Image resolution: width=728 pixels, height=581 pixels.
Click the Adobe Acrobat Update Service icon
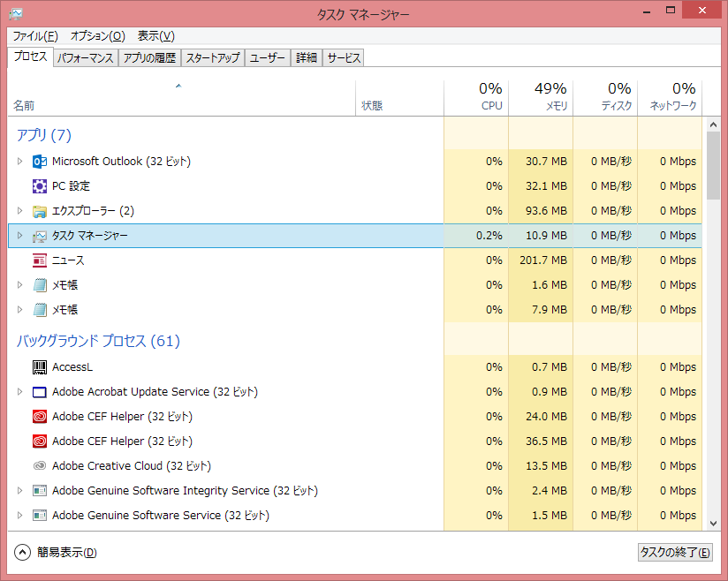tap(39, 392)
